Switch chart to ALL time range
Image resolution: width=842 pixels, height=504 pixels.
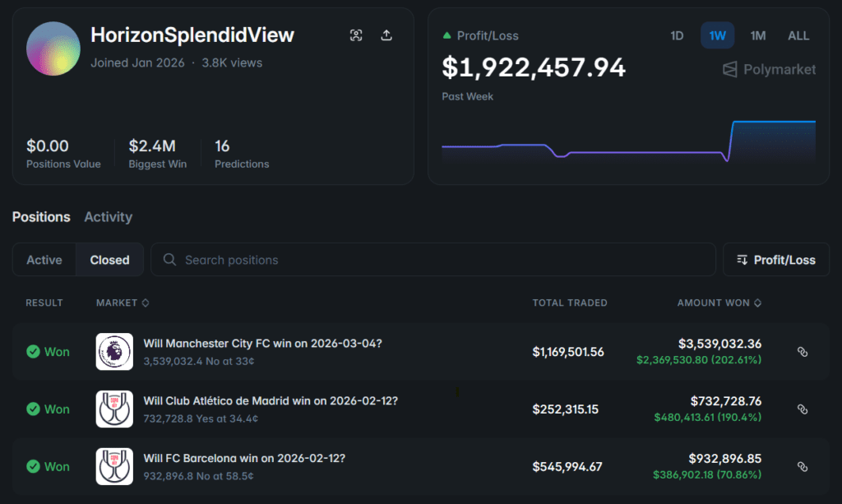point(798,36)
